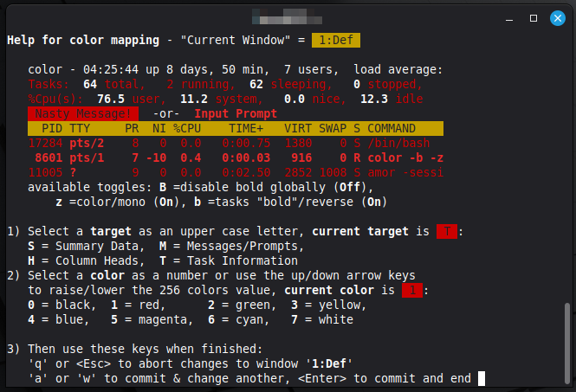Minimize the terminal window
576x392 pixels.
click(x=509, y=17)
